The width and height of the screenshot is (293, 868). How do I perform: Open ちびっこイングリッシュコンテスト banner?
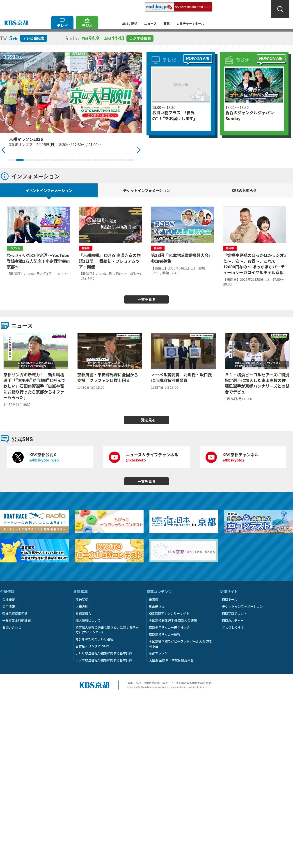[x=109, y=522]
